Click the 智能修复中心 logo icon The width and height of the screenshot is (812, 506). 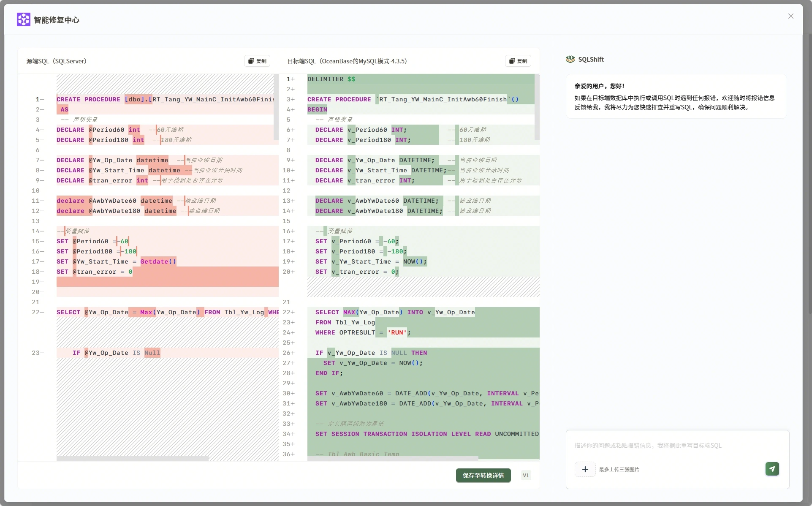click(23, 19)
